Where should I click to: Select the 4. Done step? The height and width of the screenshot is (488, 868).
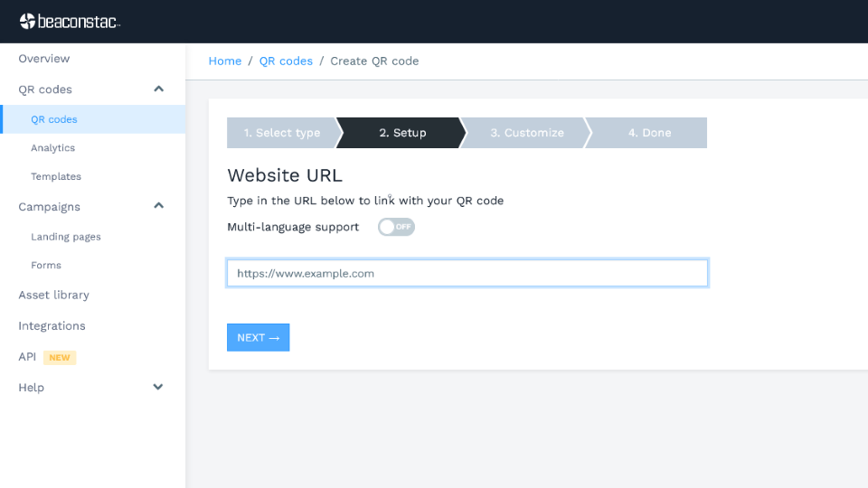click(649, 133)
